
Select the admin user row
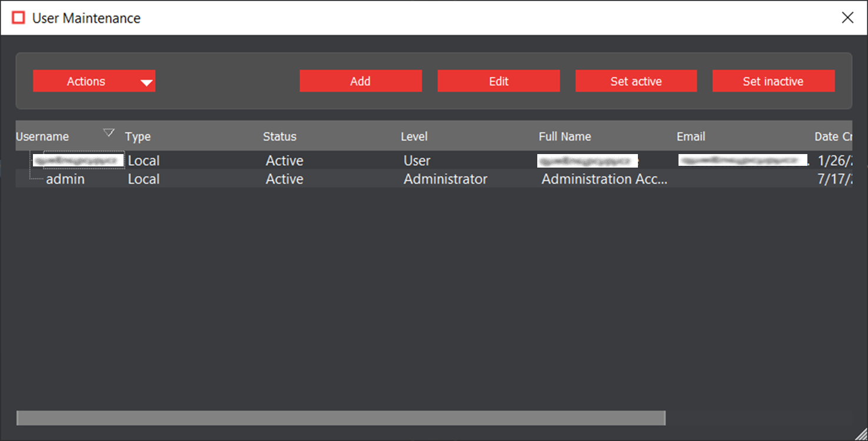pyautogui.click(x=65, y=179)
